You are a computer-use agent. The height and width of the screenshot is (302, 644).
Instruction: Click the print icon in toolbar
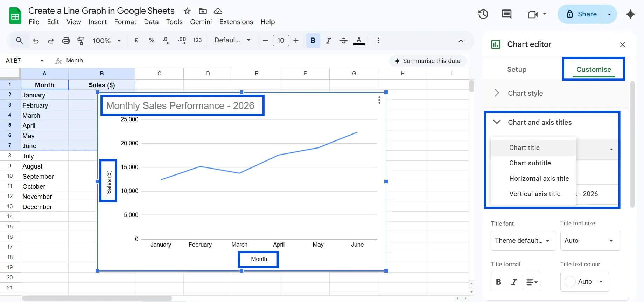[66, 41]
